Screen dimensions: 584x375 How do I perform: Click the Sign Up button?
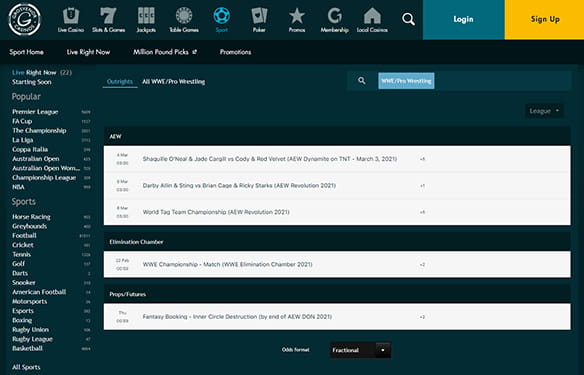coord(545,19)
